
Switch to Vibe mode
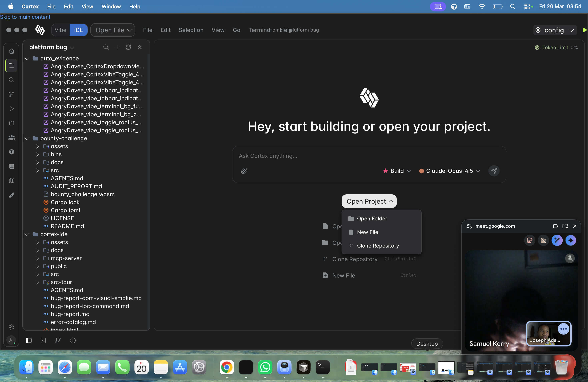(x=60, y=30)
